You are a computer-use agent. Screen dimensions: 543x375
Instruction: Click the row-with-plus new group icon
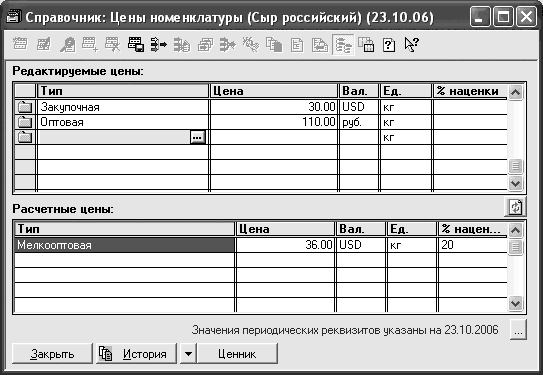90,45
